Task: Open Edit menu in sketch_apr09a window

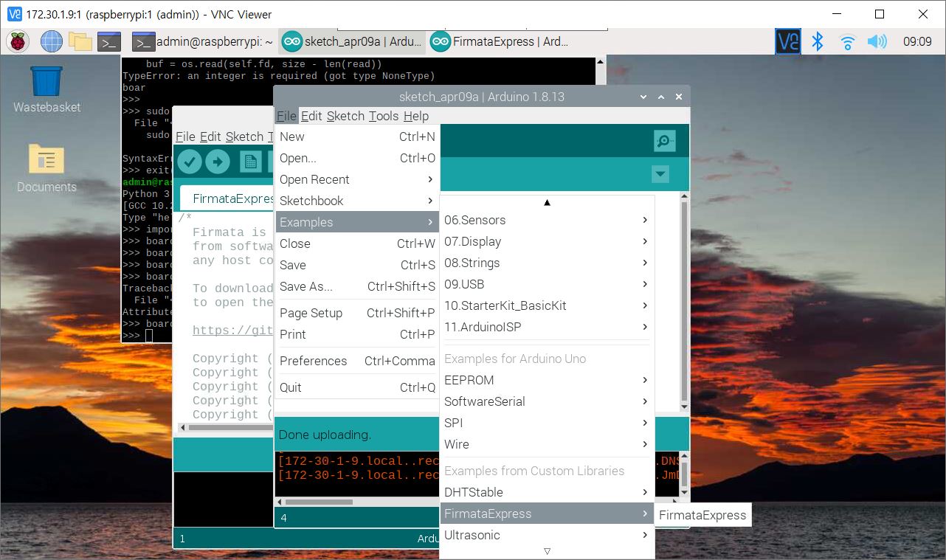Action: coord(311,116)
